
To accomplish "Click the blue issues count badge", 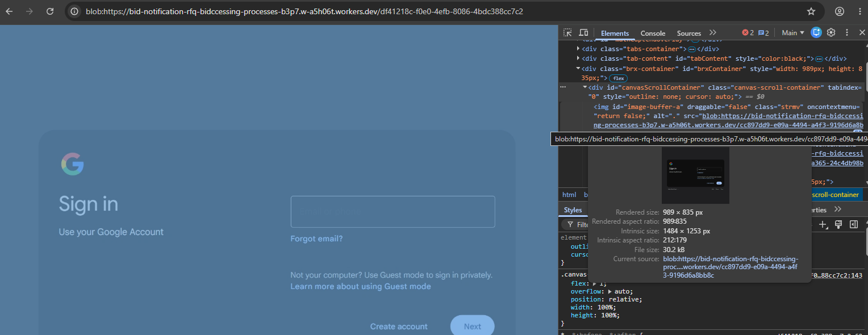I will (763, 33).
